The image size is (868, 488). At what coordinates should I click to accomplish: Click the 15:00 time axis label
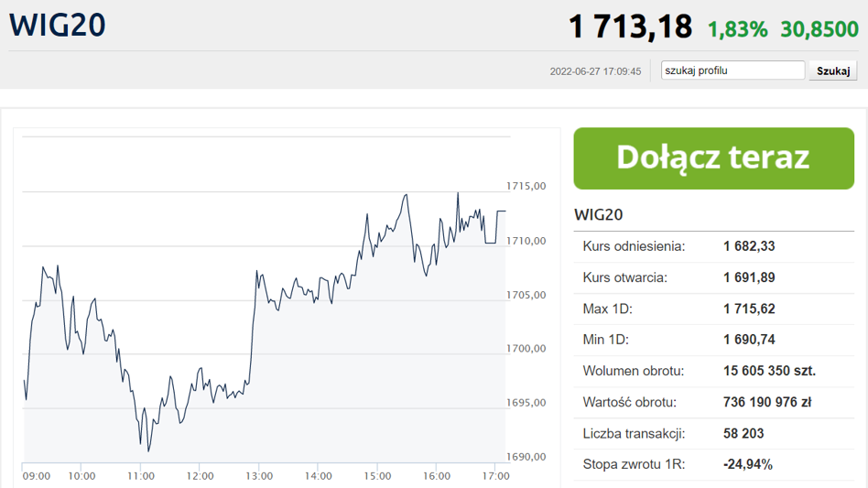tap(377, 476)
